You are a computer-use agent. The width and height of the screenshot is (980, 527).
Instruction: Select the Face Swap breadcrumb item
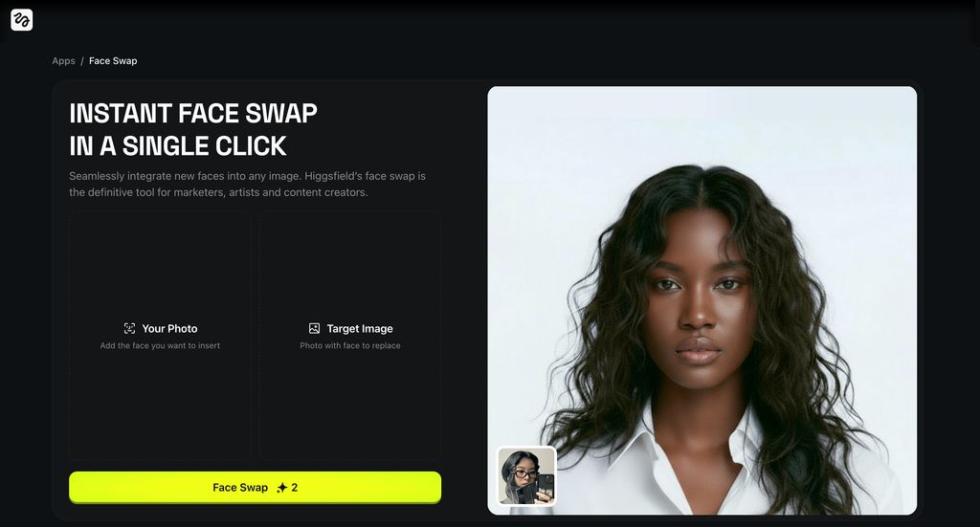pos(113,60)
